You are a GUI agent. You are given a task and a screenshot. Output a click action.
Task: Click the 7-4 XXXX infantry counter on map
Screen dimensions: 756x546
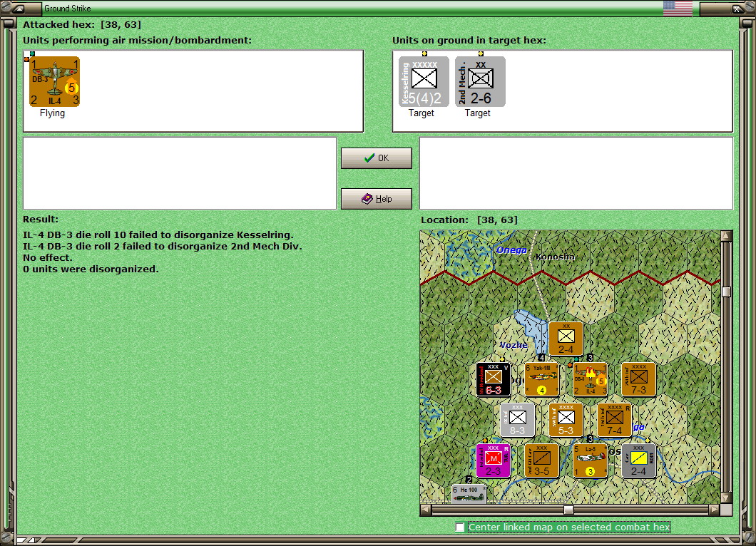[615, 421]
